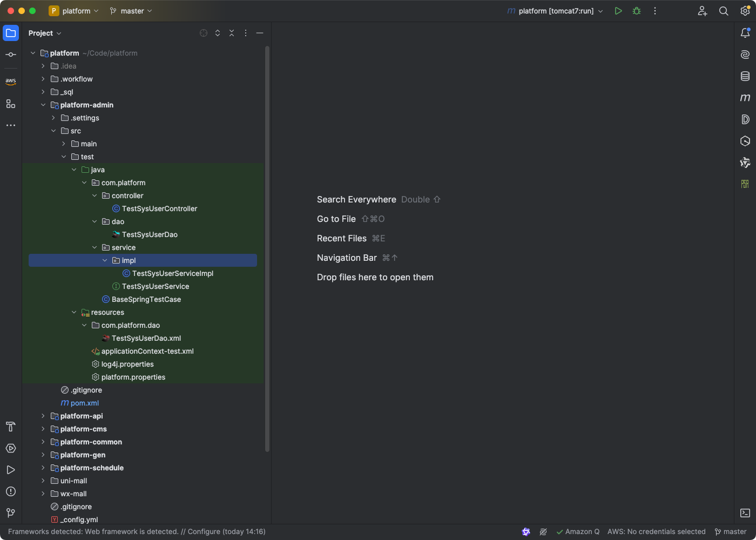756x540 pixels.
Task: Click the Project tree scrollbar
Action: point(267,248)
